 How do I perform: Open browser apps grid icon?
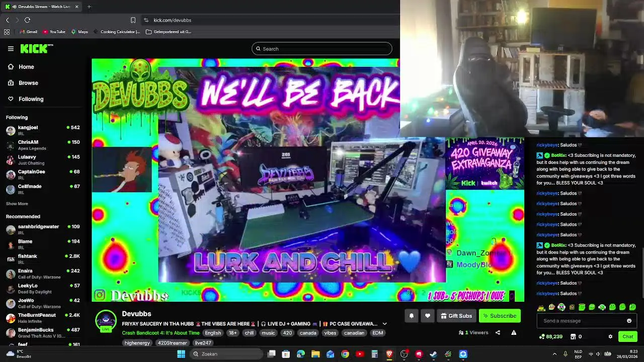point(7,32)
